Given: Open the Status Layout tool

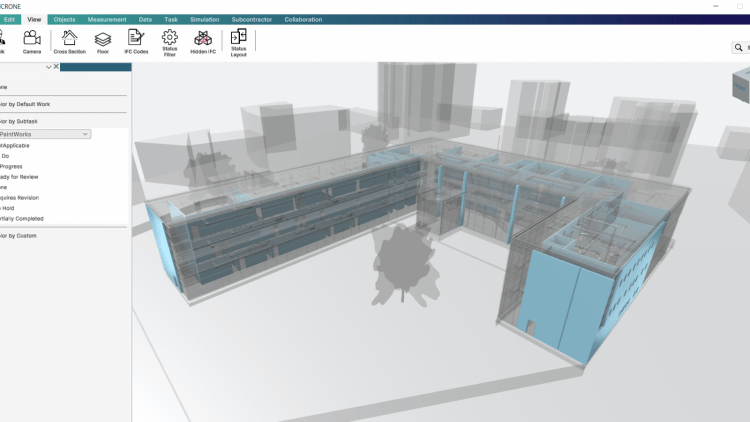Looking at the screenshot, I should [238, 41].
